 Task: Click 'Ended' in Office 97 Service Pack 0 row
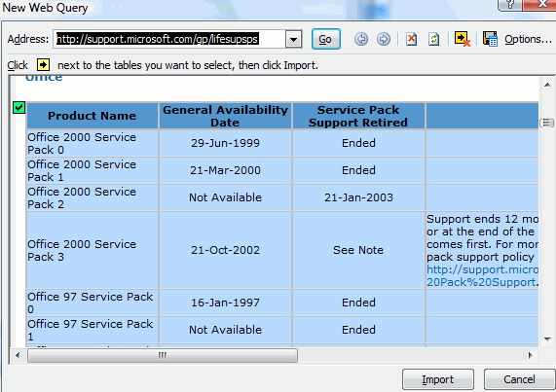(358, 303)
